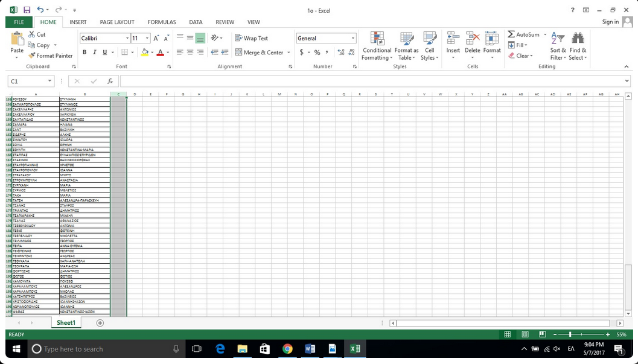Click the Sign in link
638x364 pixels.
coord(610,22)
